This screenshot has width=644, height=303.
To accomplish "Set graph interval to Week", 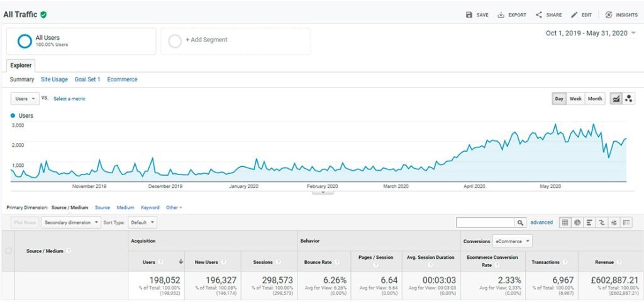I will click(x=575, y=99).
